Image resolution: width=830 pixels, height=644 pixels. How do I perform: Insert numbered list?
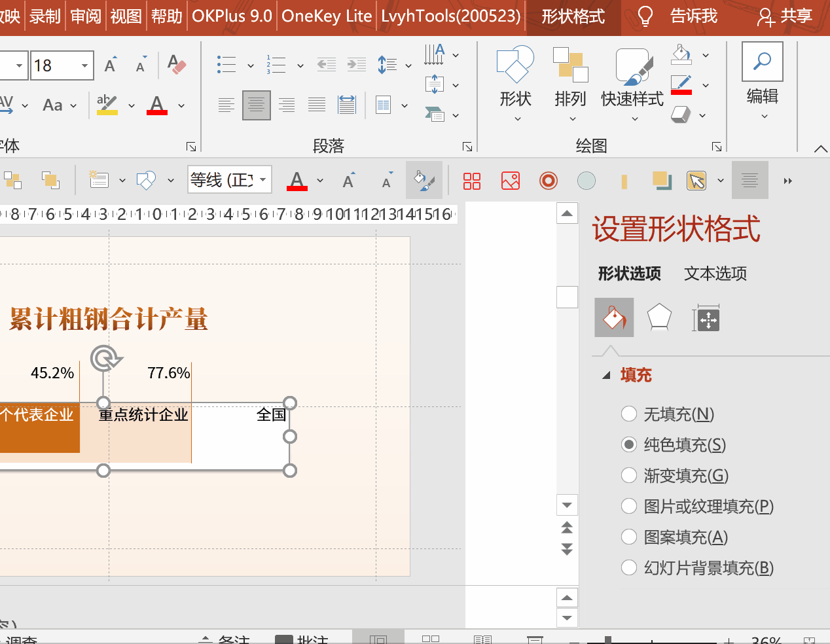[276, 65]
